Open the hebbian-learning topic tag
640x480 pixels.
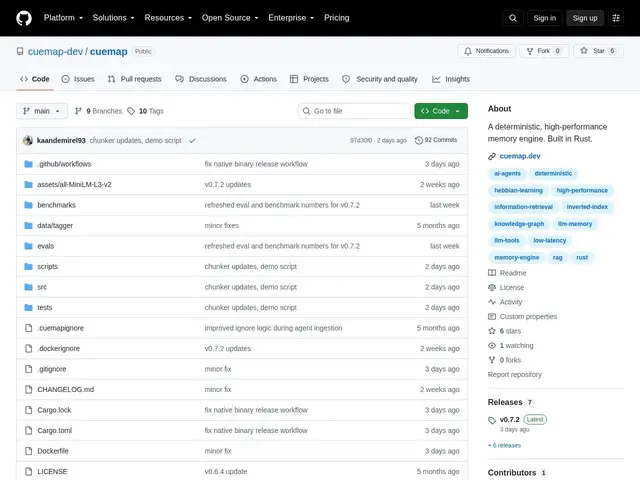point(518,191)
